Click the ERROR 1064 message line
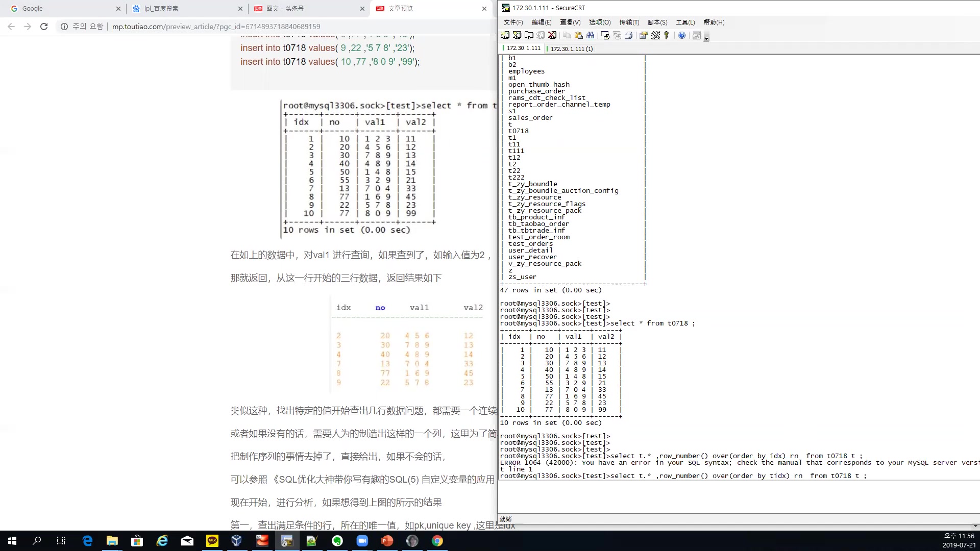The height and width of the screenshot is (551, 980). pos(740,463)
